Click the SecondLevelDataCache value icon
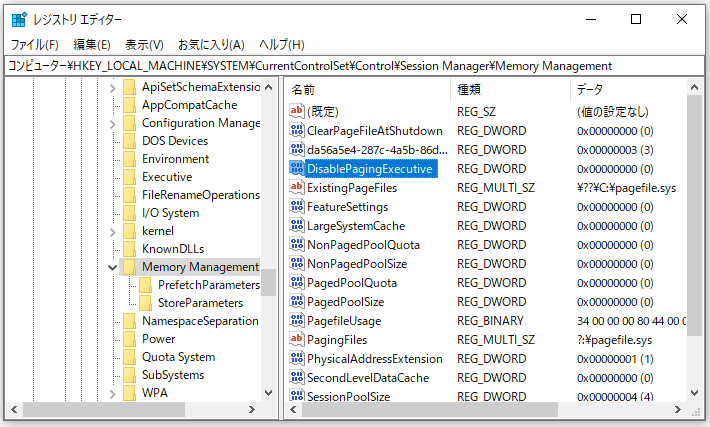The width and height of the screenshot is (710, 427). coord(297,378)
